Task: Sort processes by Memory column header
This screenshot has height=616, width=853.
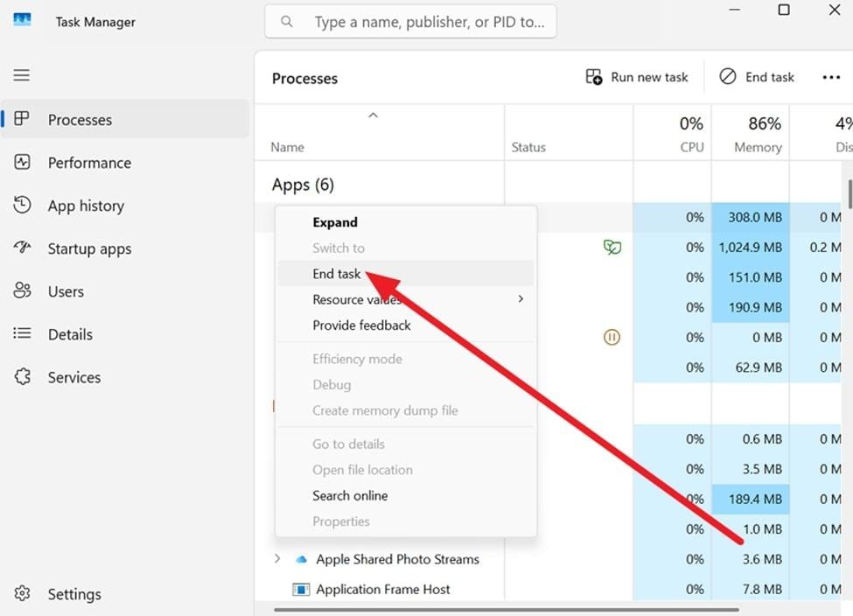Action: tap(757, 136)
